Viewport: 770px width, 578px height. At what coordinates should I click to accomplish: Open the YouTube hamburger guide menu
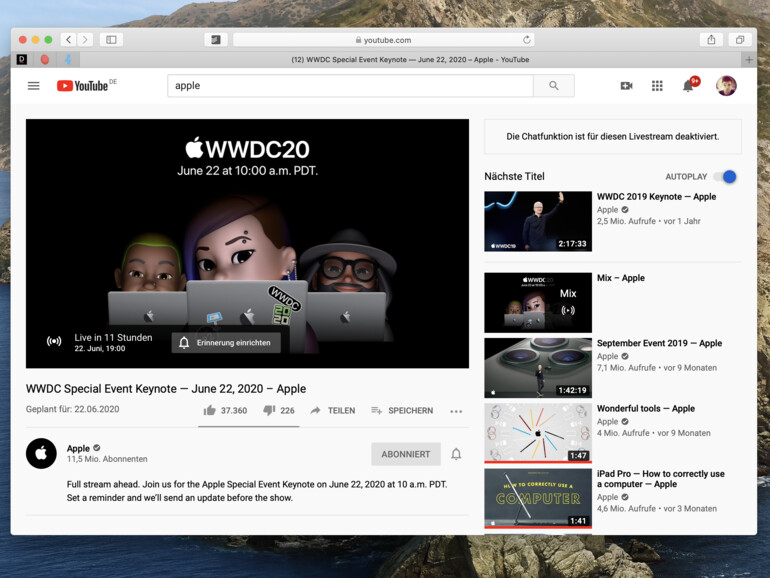33,86
